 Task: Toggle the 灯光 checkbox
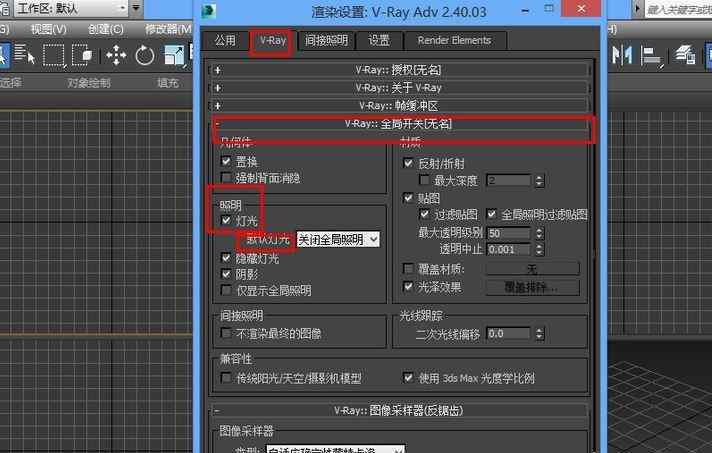[226, 221]
